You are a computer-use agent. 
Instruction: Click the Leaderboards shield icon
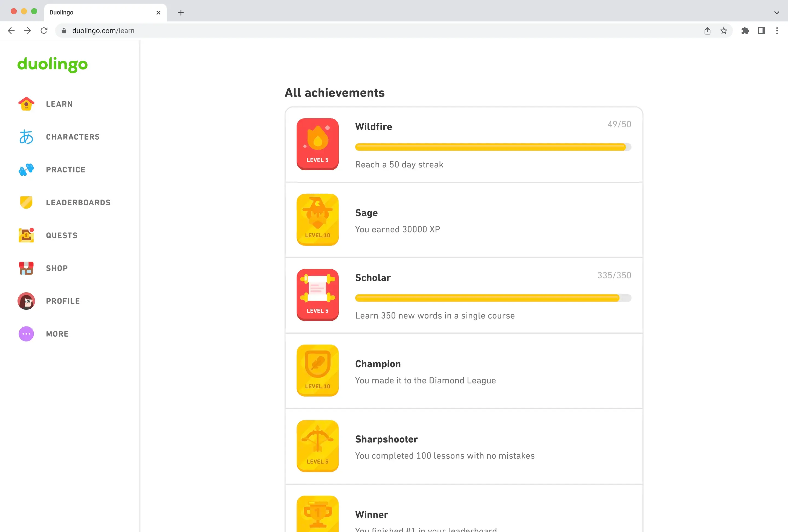[x=26, y=203]
